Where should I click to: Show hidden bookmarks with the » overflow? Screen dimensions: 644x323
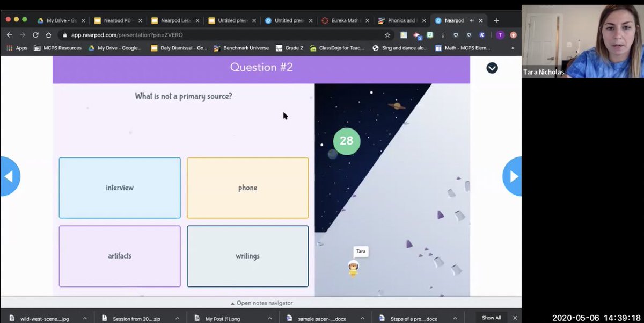(x=513, y=48)
